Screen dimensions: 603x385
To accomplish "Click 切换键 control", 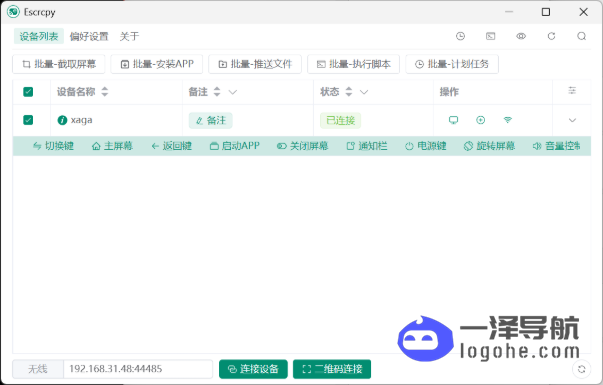I will coord(53,146).
